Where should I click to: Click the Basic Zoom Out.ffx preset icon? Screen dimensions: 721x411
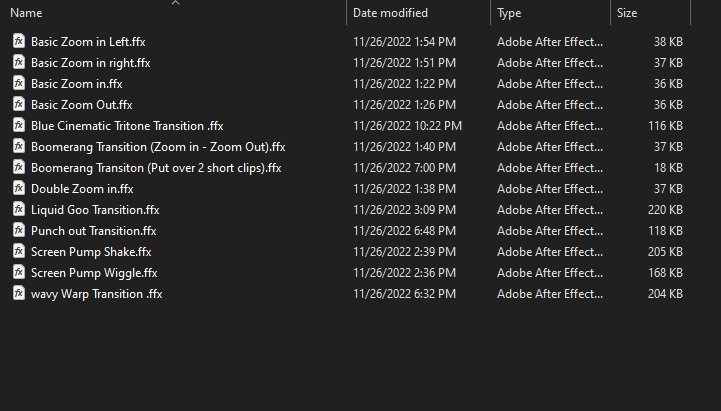pos(19,104)
